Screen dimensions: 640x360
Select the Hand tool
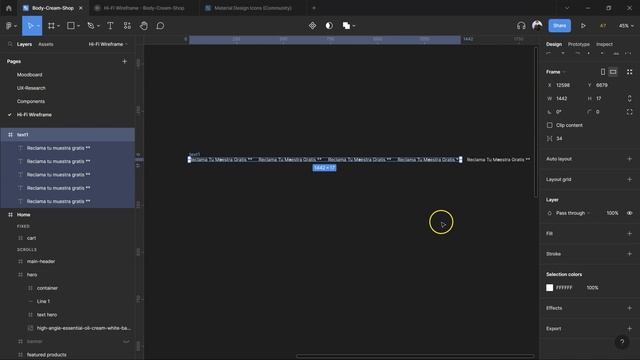click(x=144, y=26)
